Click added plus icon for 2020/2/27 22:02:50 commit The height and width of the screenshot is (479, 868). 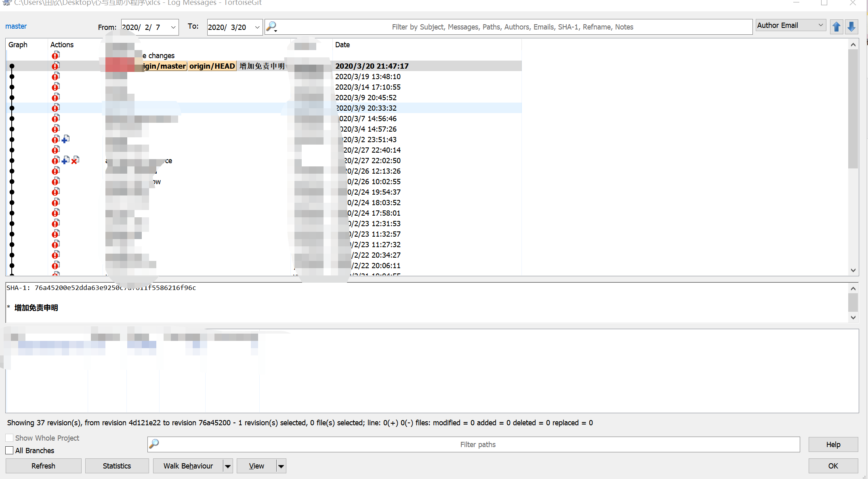click(x=65, y=160)
